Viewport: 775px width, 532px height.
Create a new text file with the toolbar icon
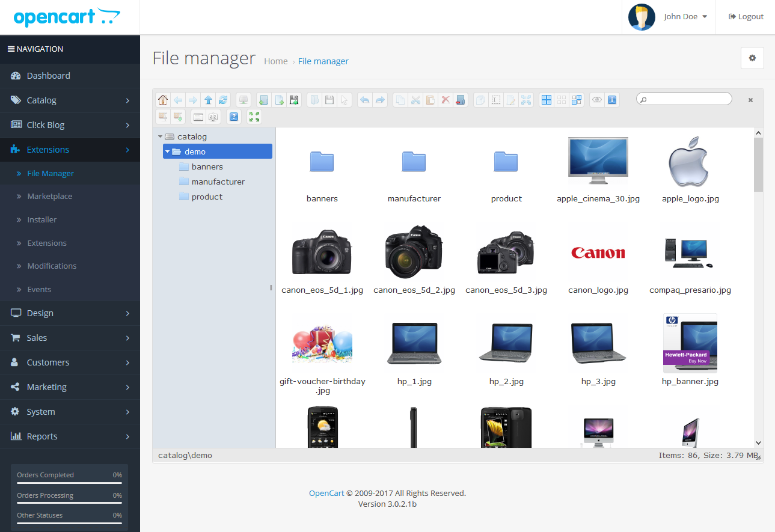pos(279,100)
